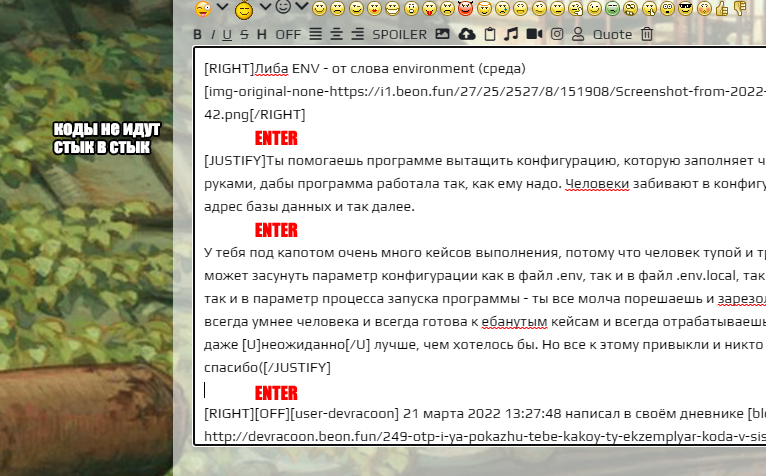This screenshot has height=476, width=766.
Task: Click the user mention icon
Action: click(x=577, y=34)
